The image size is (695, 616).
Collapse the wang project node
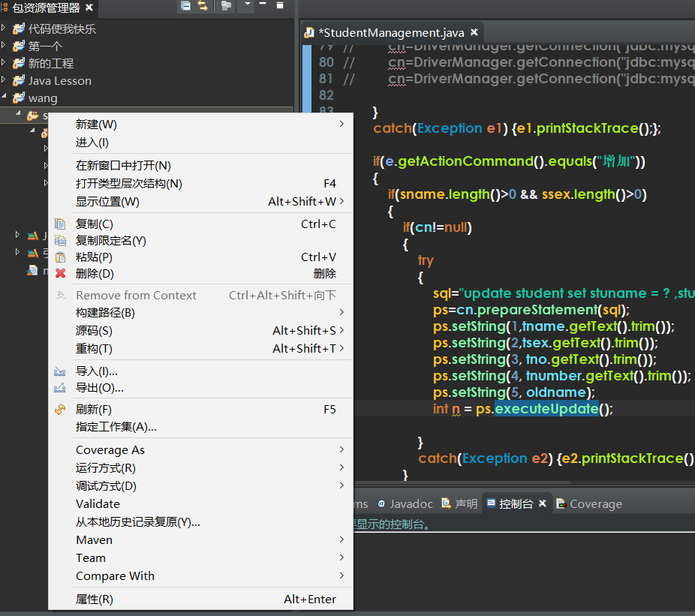(x=4, y=96)
